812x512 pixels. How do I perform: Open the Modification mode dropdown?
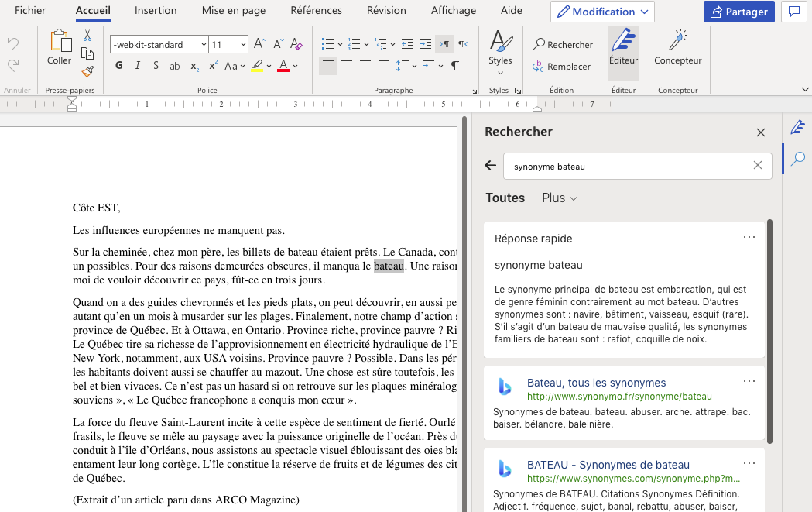coord(603,12)
